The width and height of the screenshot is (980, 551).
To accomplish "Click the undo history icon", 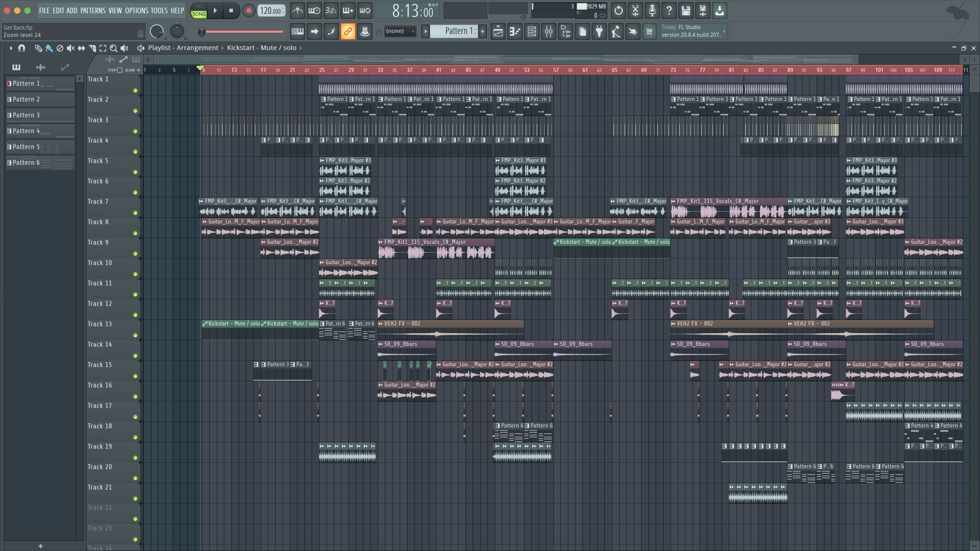I will point(619,10).
